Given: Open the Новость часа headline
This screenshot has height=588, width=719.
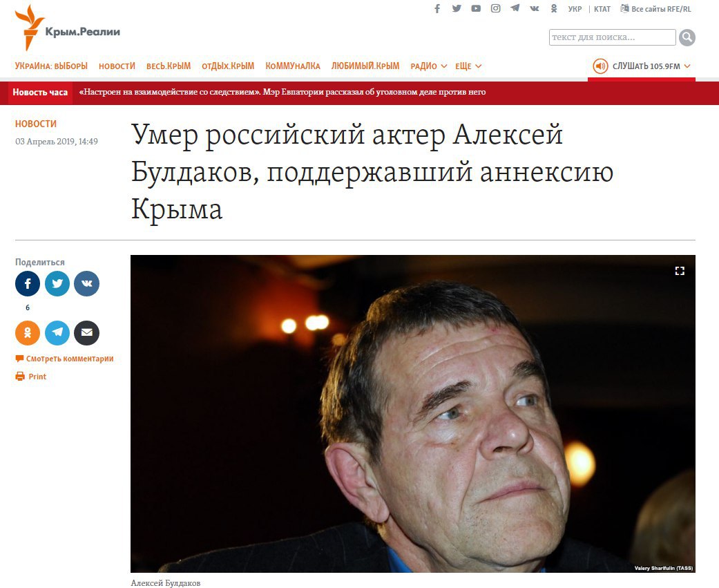Looking at the screenshot, I should pos(282,92).
